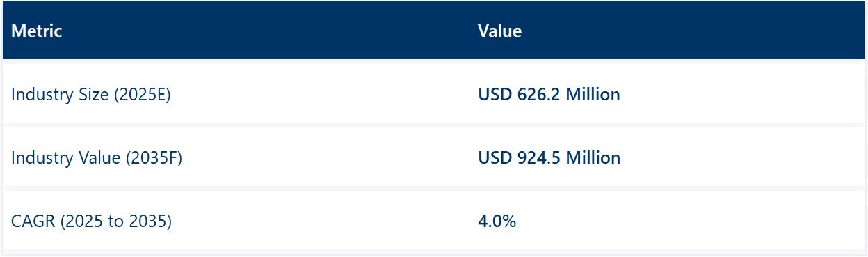868x257 pixels.
Task: Click "USD" in the 2035F value
Action: click(495, 157)
